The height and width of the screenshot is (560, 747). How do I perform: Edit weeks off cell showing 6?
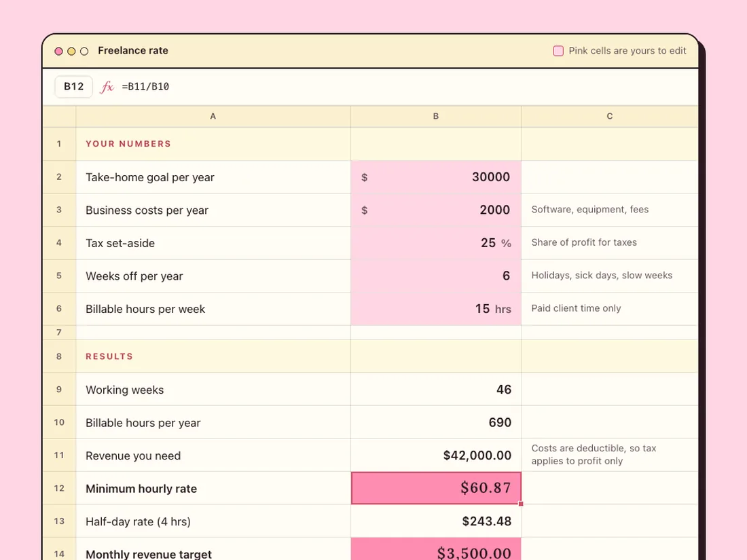click(436, 276)
